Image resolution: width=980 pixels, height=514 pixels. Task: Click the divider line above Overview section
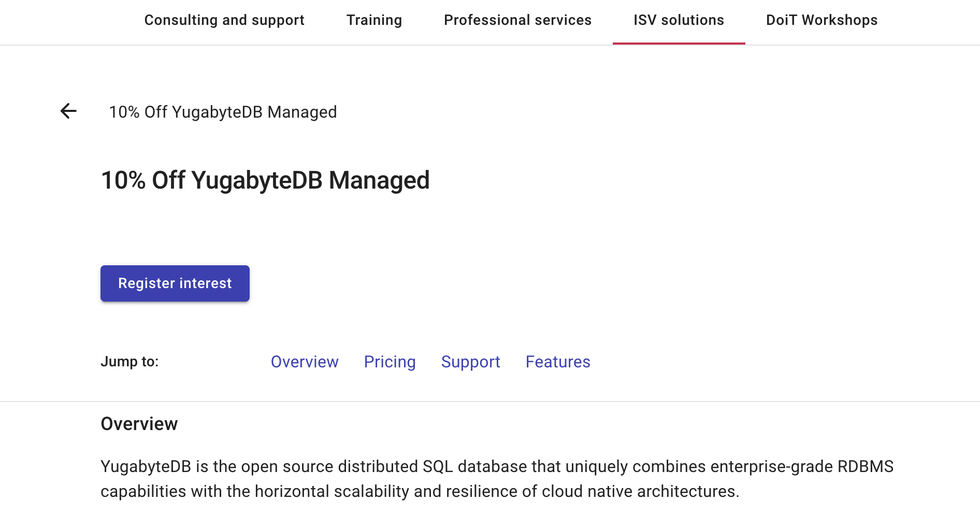490,402
